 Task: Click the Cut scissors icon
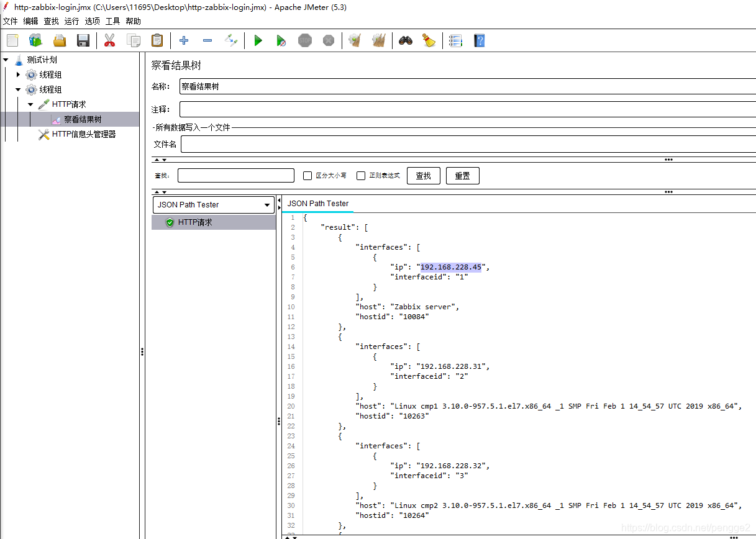click(x=110, y=40)
